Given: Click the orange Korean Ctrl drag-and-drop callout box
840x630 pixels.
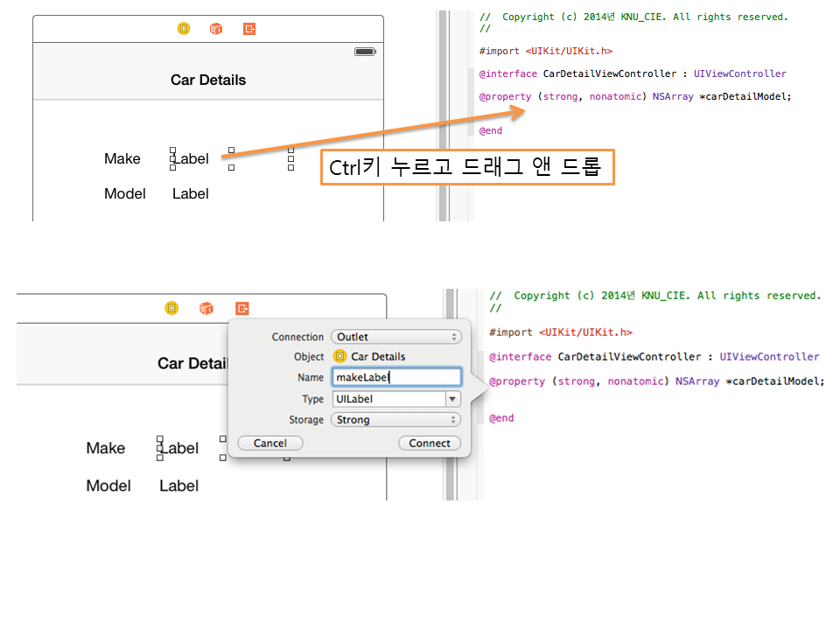Looking at the screenshot, I should tap(467, 166).
